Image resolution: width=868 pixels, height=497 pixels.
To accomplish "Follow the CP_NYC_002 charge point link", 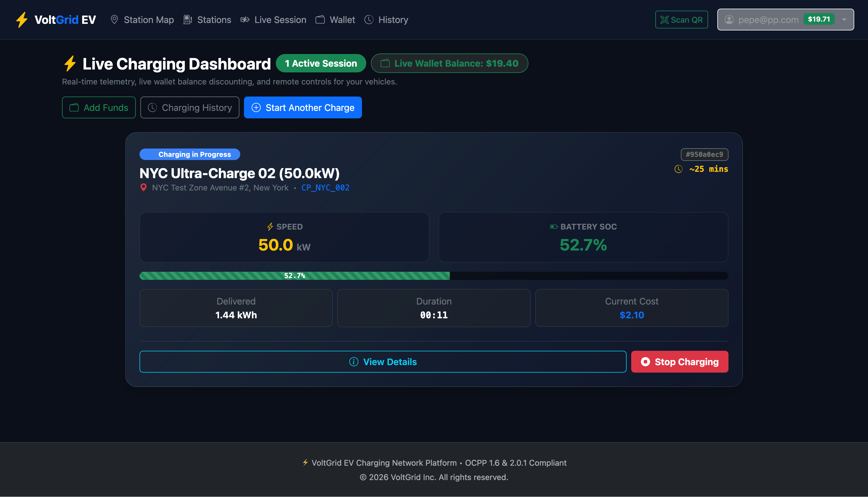I will point(325,188).
